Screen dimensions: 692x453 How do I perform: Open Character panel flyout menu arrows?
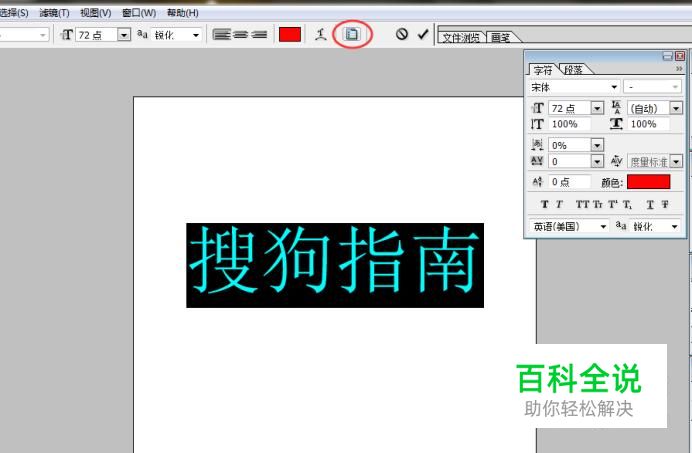679,68
